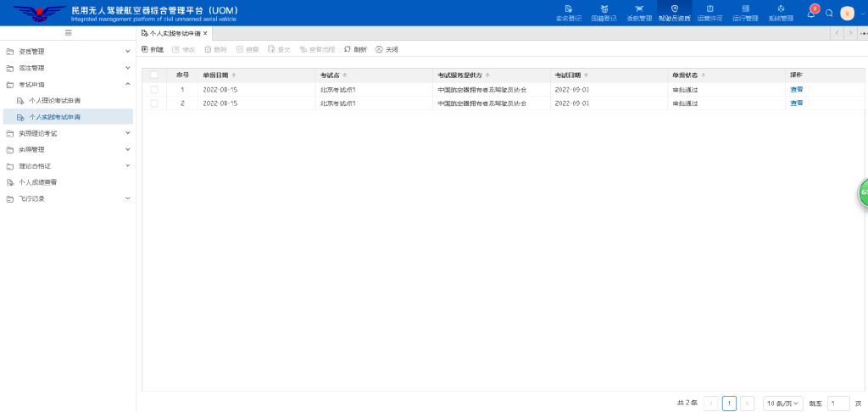This screenshot has height=412, width=868.
Task: Select page 1 in the pagination
Action: 729,404
